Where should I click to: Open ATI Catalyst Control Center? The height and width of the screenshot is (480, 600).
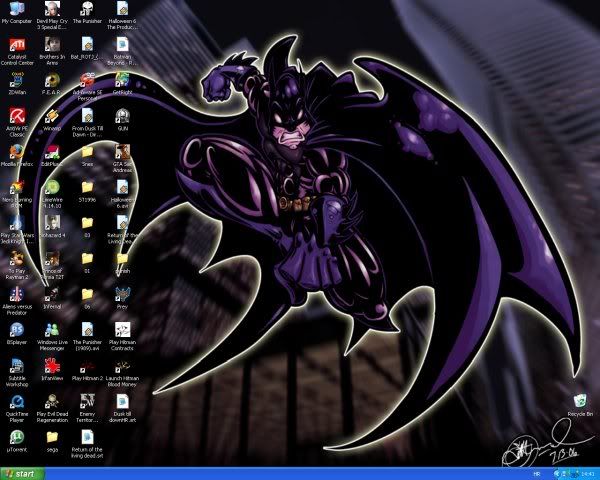17,52
